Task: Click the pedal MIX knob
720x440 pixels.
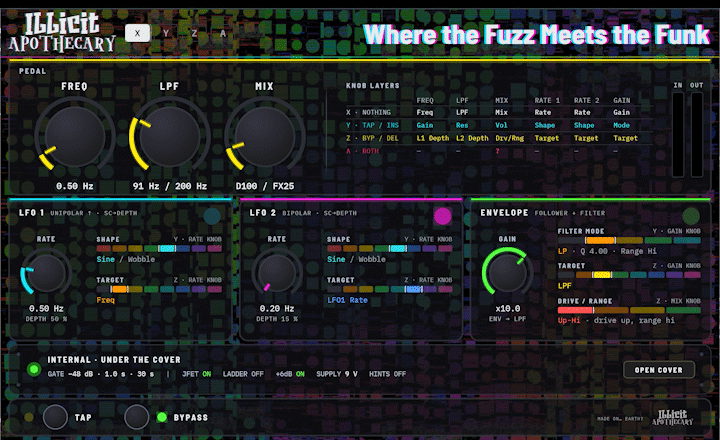Action: point(265,136)
